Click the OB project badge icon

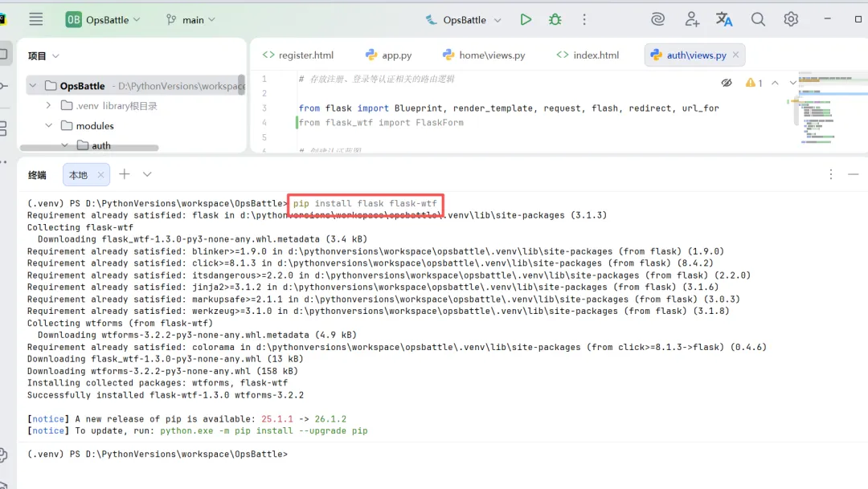pyautogui.click(x=73, y=19)
